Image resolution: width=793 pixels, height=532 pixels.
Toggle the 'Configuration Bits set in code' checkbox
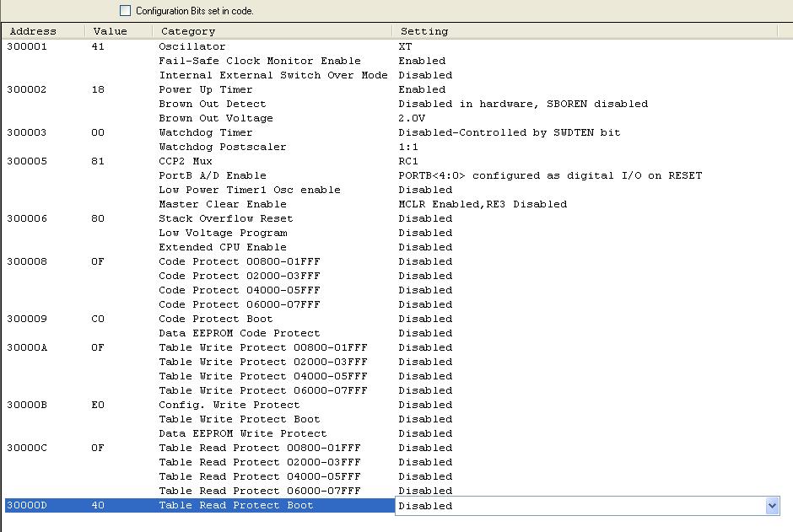[x=126, y=11]
